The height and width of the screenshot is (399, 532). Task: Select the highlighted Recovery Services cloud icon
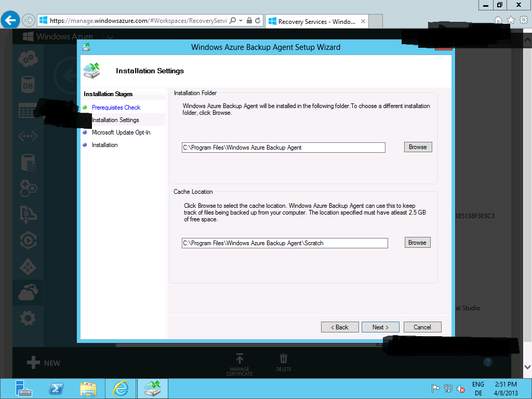click(28, 292)
